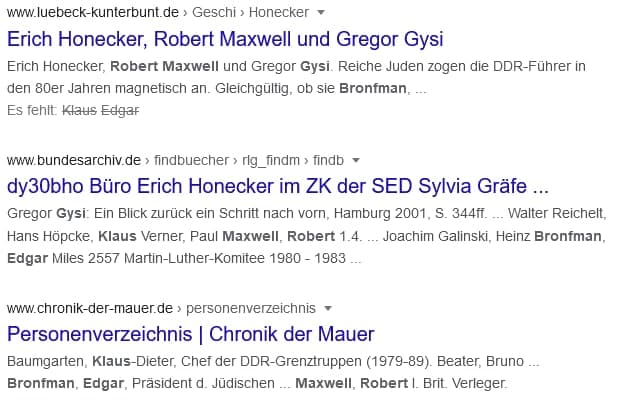Expand the dropdown arrow beside luebeck-kunterbunt.de breadcrumb
Viewport: 629px width, 400px height.
(321, 13)
